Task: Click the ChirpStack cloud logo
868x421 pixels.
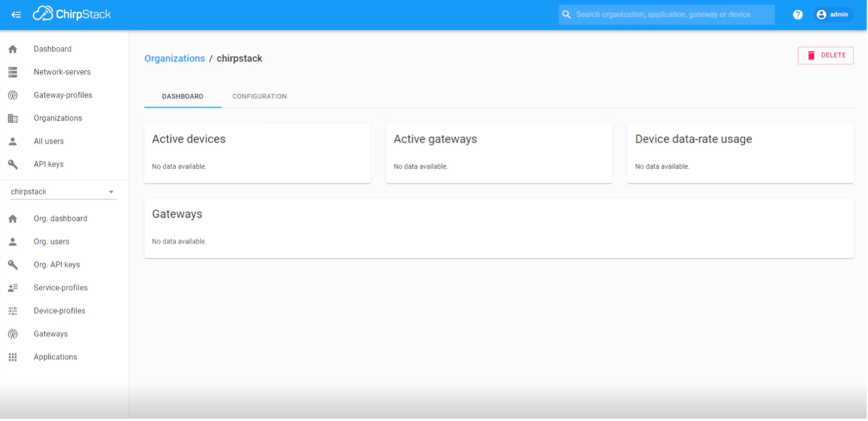Action: pos(43,14)
